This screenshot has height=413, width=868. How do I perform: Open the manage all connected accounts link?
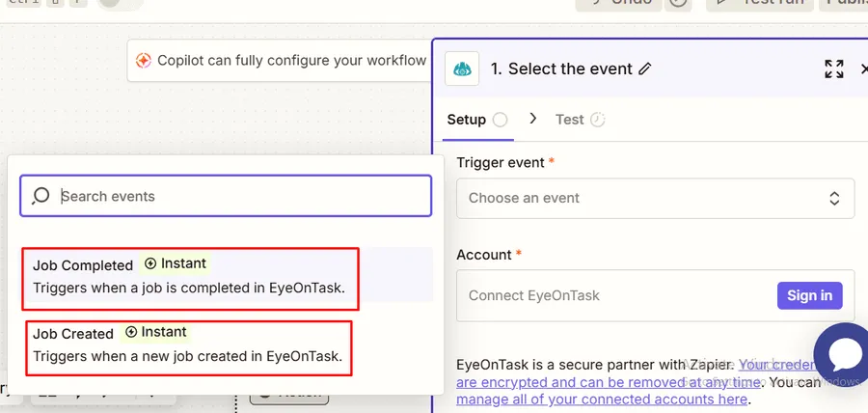click(602, 399)
